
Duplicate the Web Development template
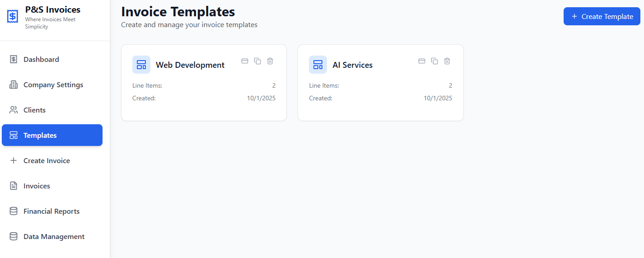click(257, 61)
